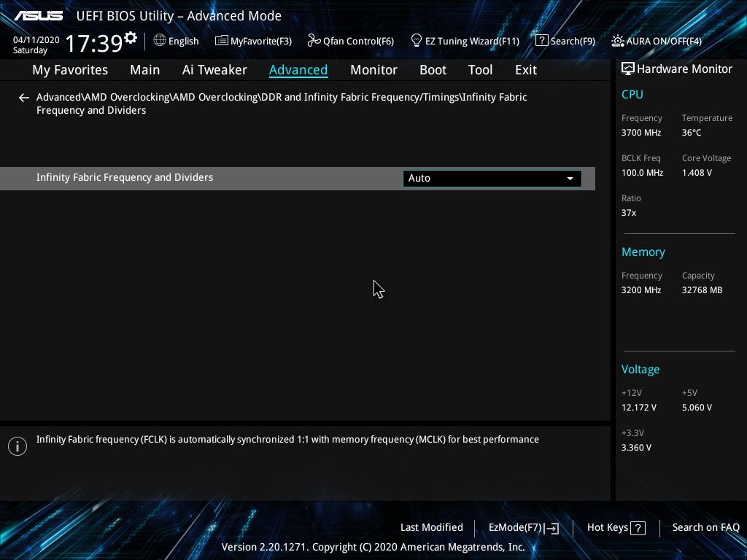Image resolution: width=747 pixels, height=560 pixels.
Task: Toggle AURA ON/OFF(F4) lighting icon
Action: point(617,41)
